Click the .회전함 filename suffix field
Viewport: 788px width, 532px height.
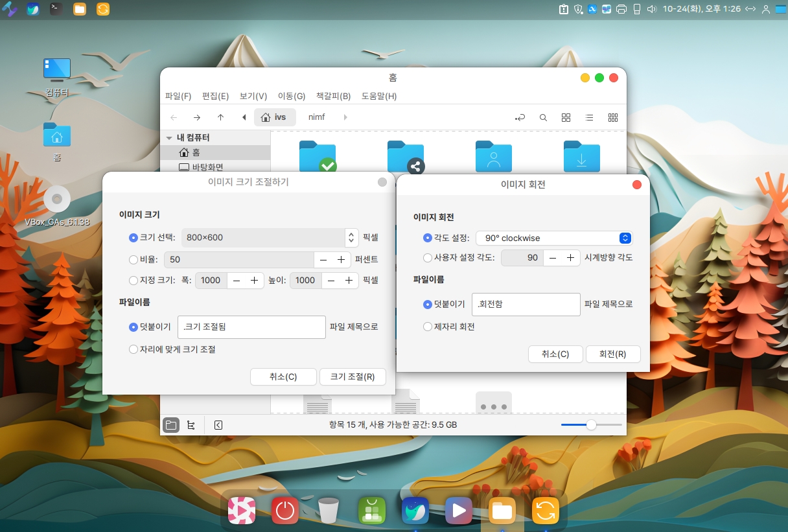[526, 304]
